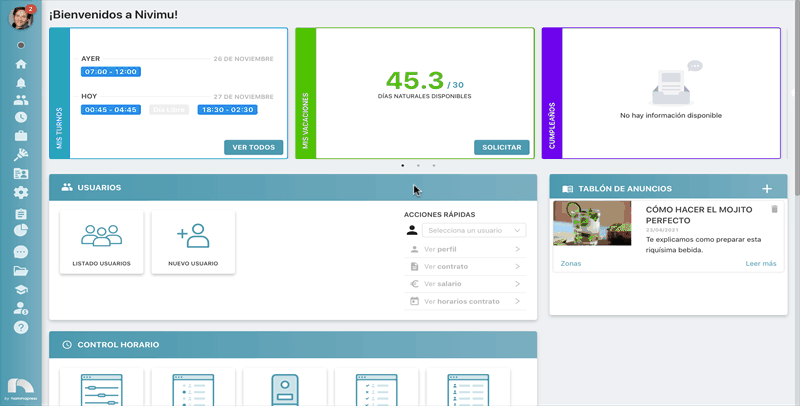Open the ID card sidebar icon

pyautogui.click(x=21, y=174)
